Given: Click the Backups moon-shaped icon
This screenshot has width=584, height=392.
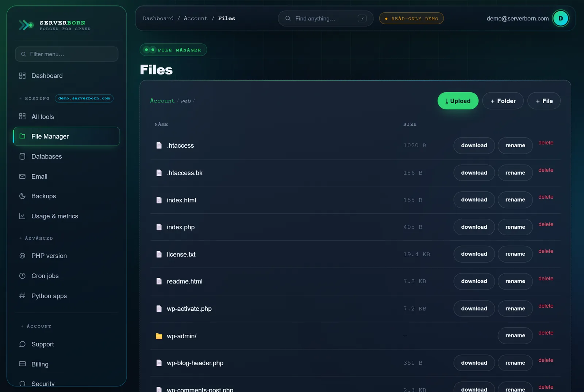Looking at the screenshot, I should [x=22, y=196].
